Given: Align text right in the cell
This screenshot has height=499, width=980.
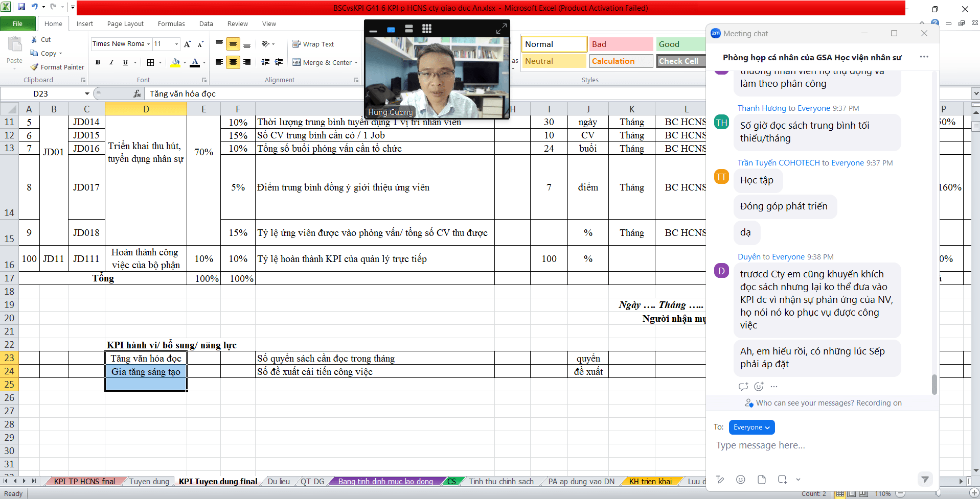Looking at the screenshot, I should click(247, 62).
